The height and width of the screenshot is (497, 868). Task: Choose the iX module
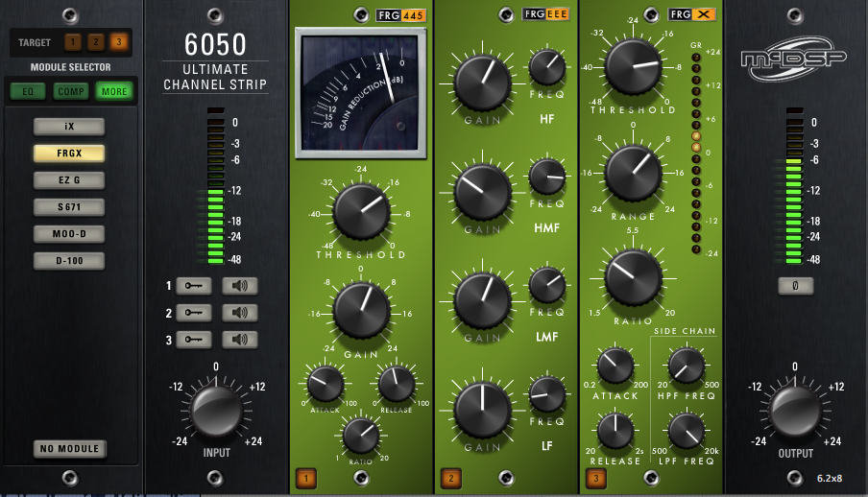point(69,127)
